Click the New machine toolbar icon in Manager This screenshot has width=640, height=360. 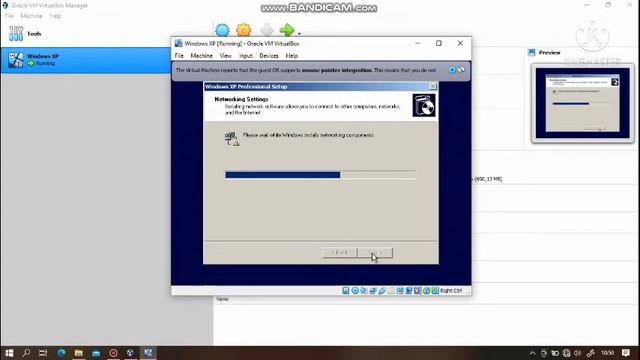[x=222, y=30]
